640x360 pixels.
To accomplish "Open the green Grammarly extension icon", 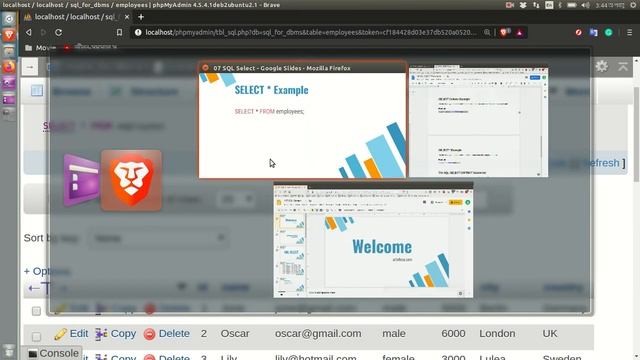I will (x=609, y=33).
